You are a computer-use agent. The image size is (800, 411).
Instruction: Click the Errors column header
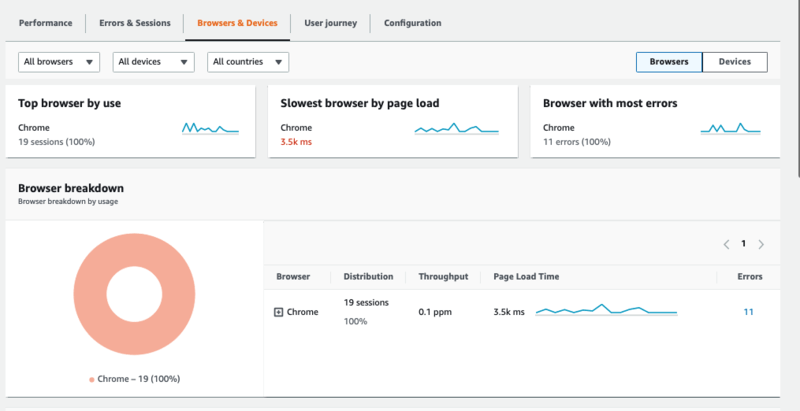coord(750,276)
